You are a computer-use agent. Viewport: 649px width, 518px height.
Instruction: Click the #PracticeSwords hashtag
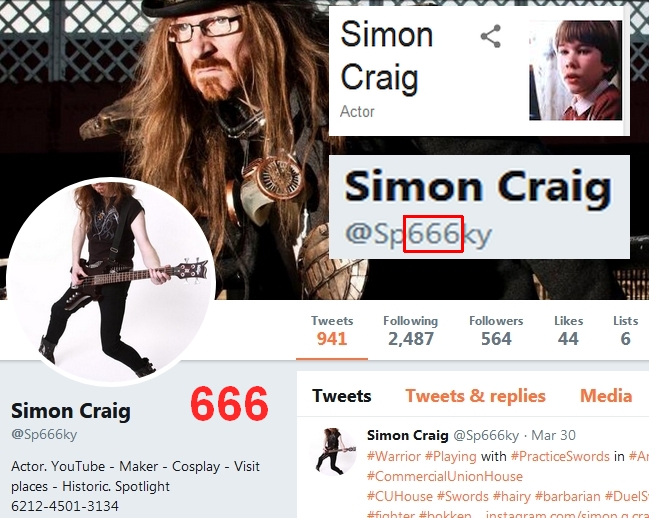click(560, 456)
